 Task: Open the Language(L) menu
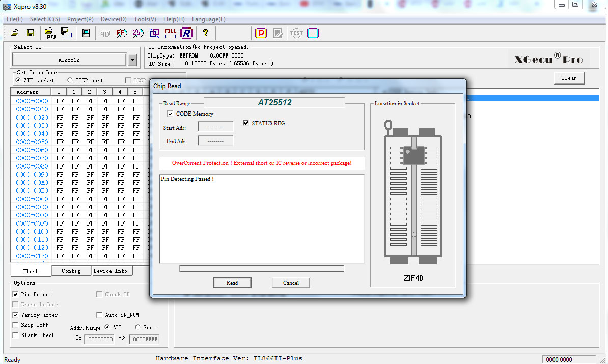click(209, 19)
